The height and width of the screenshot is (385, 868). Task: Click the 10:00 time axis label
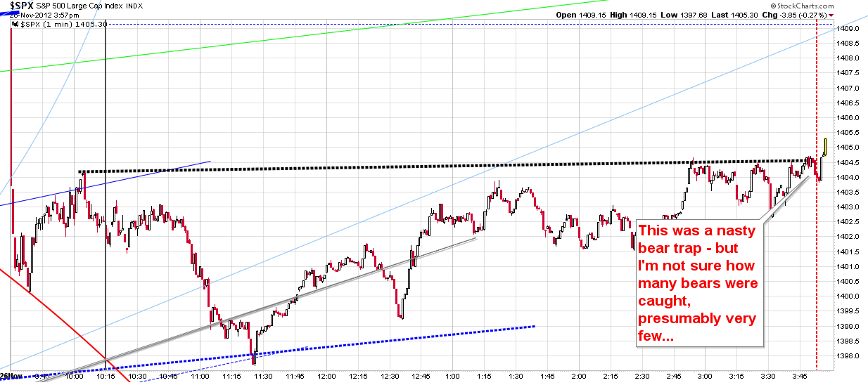pyautogui.click(x=74, y=377)
